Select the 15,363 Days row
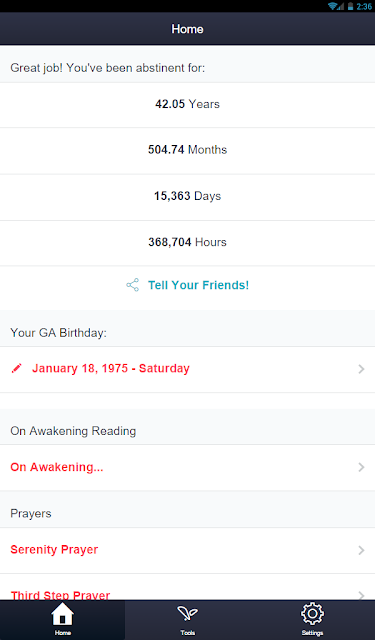375x640 pixels. [187, 197]
